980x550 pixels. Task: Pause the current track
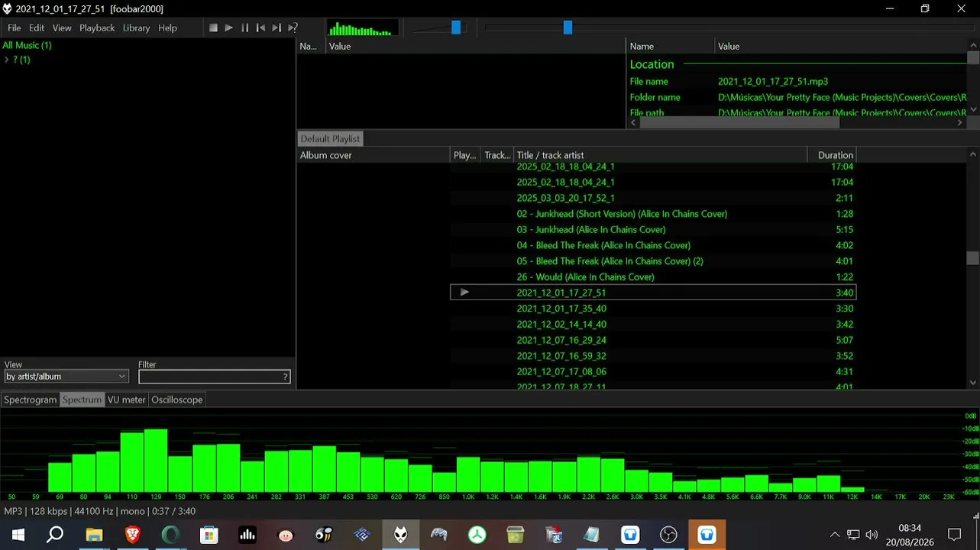(244, 27)
